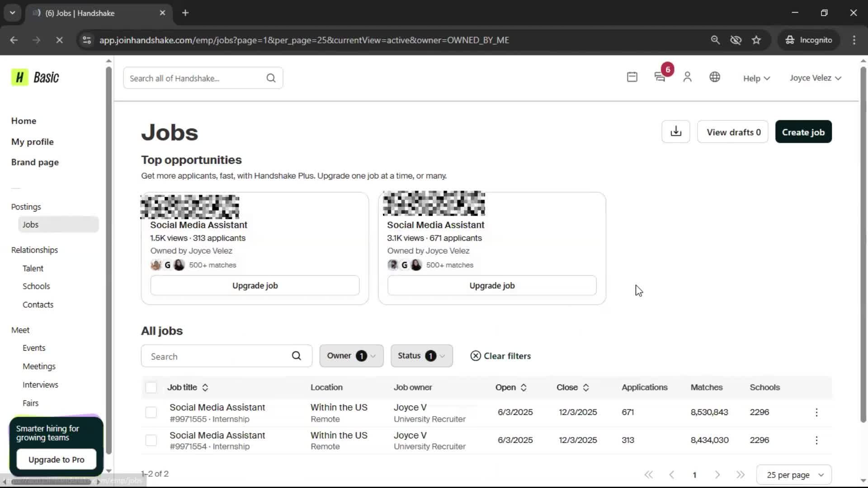Jump to last page of results

tap(741, 474)
